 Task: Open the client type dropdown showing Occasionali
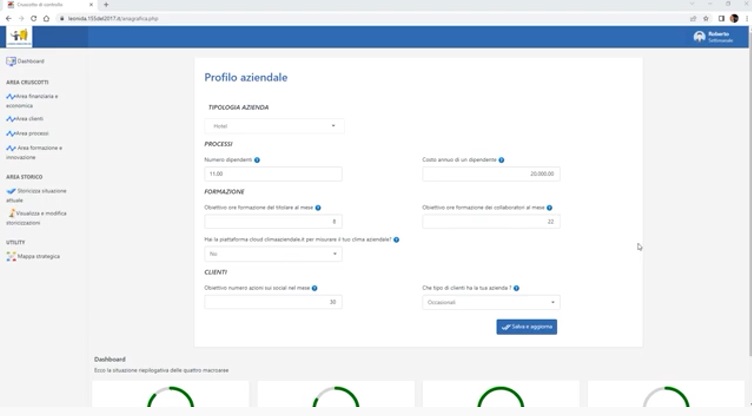point(491,302)
